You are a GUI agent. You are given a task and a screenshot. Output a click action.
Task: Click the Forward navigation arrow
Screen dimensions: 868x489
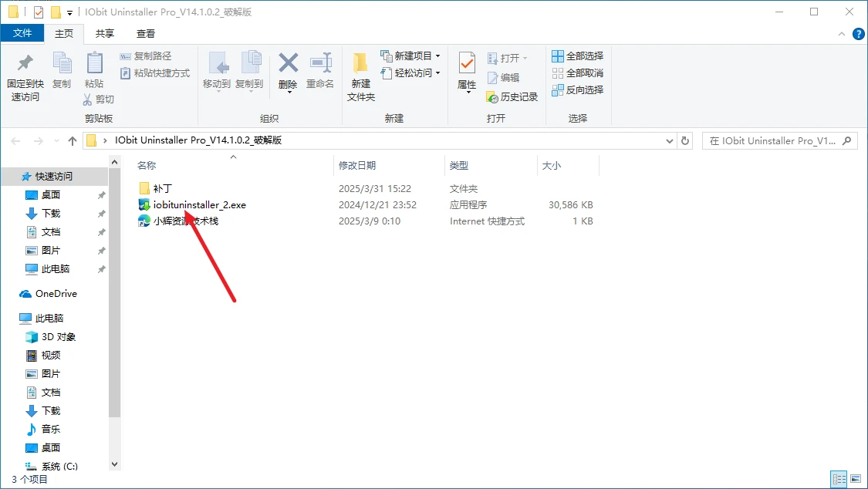coord(39,141)
